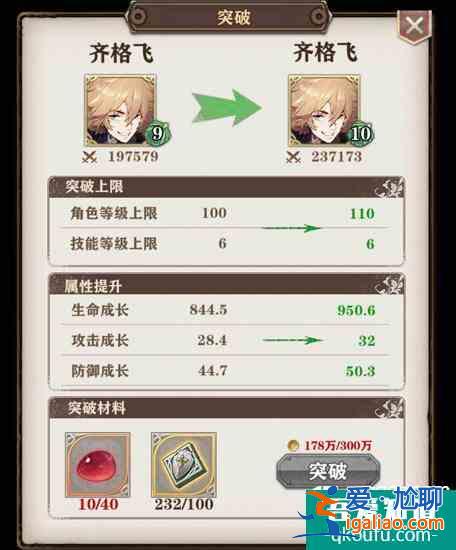Click the large green arrow between portraits

227,107
